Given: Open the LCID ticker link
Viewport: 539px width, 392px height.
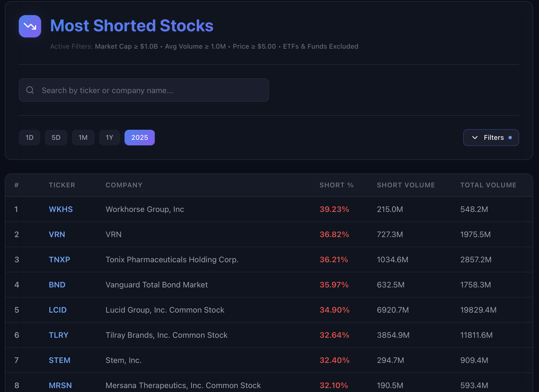Looking at the screenshot, I should pos(58,310).
